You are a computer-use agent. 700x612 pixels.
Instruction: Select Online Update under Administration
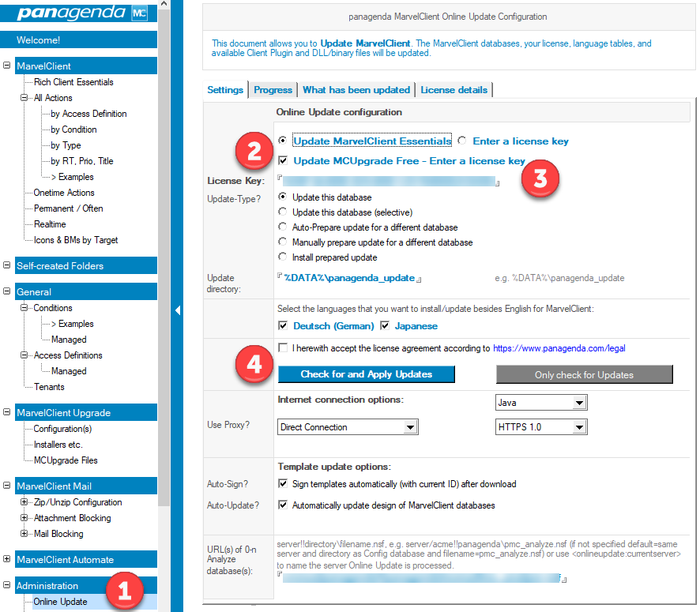60,602
